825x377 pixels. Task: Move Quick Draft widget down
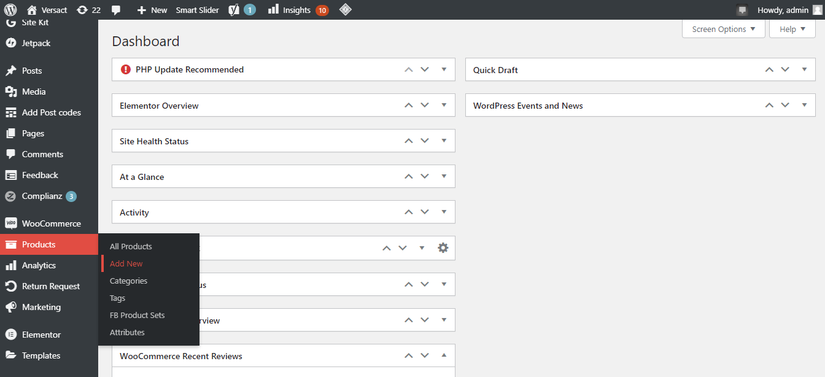(x=785, y=69)
